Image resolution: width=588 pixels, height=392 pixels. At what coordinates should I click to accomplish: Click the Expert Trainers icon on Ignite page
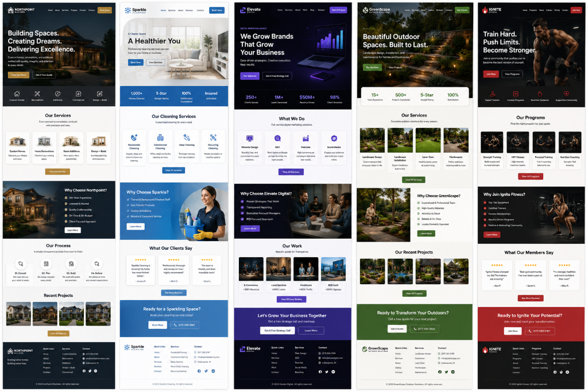click(493, 94)
